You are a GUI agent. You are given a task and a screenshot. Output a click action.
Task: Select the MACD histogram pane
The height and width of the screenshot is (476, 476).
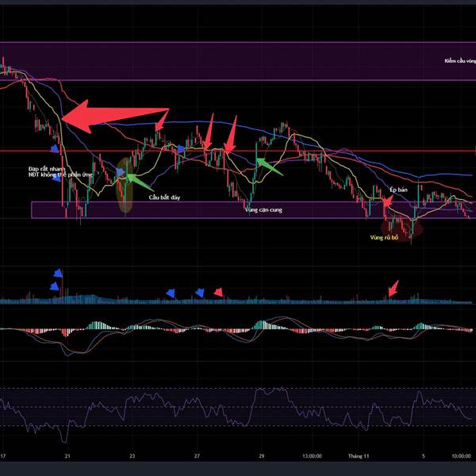coord(236,334)
